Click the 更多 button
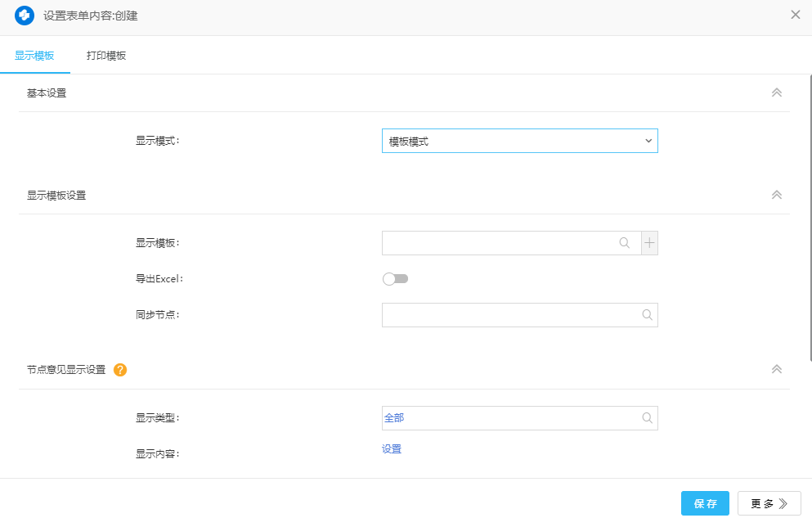This screenshot has height=518, width=812. pyautogui.click(x=769, y=503)
